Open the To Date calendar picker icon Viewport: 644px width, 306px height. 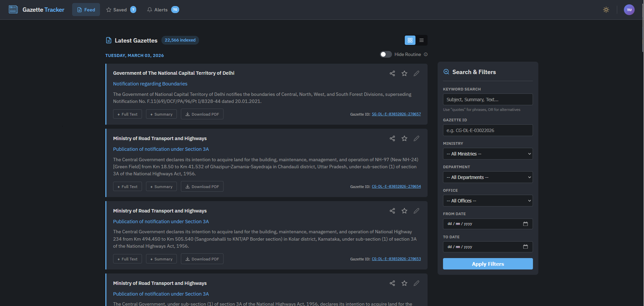point(526,247)
